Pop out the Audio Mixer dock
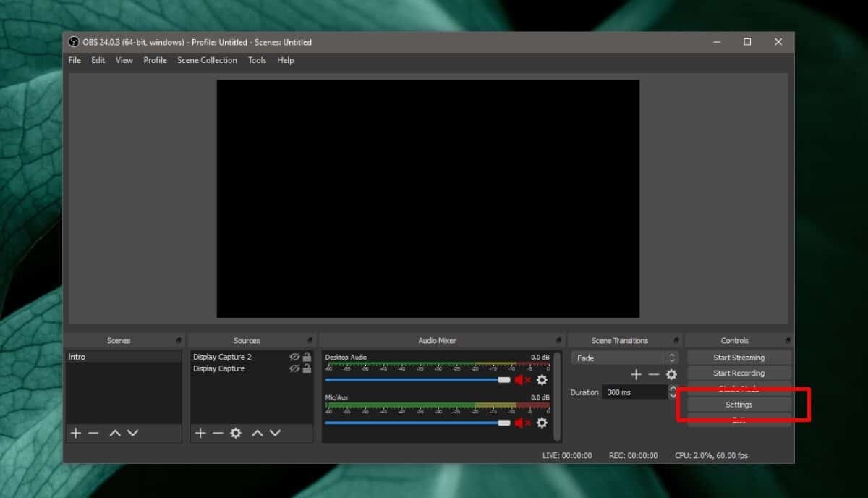This screenshot has height=498, width=868. [558, 340]
